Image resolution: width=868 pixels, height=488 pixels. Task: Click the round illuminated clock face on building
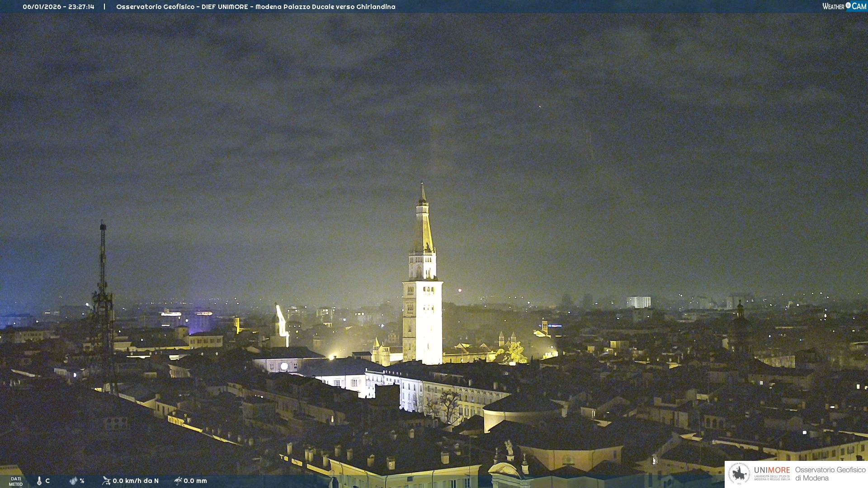click(284, 366)
